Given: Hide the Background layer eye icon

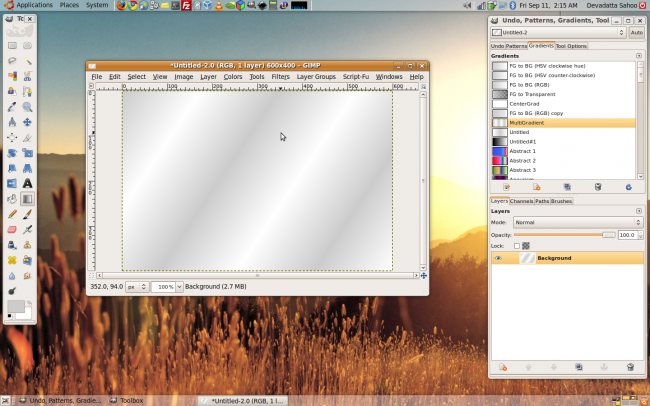Looking at the screenshot, I should point(498,258).
